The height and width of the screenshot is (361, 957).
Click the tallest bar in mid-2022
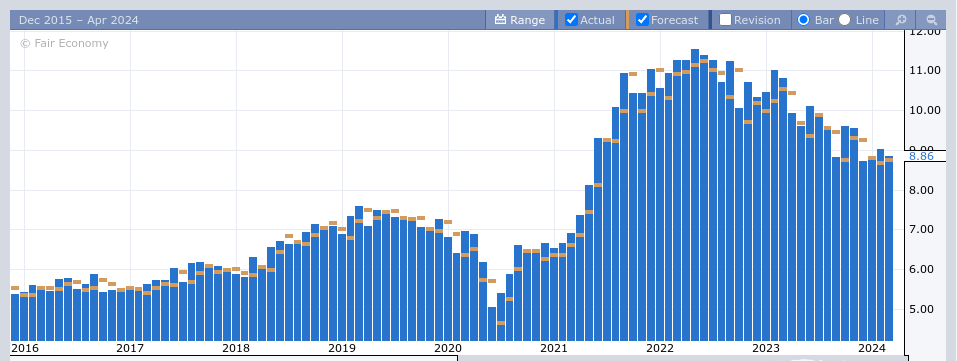695,195
